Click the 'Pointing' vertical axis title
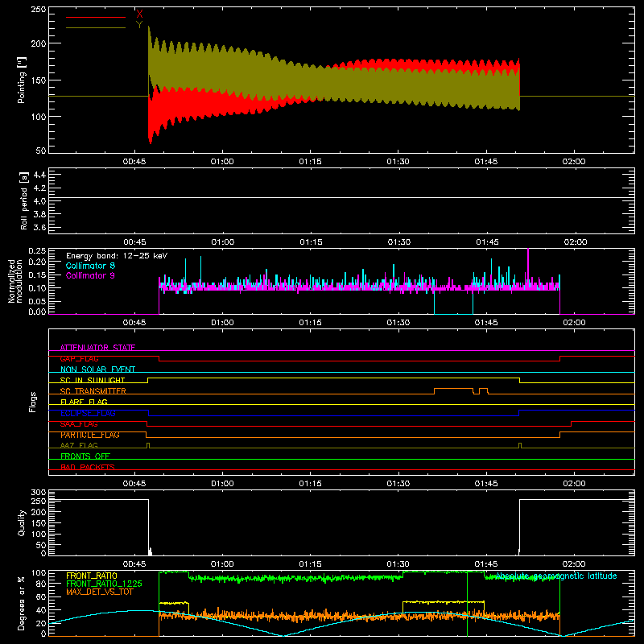Screen dimensions: 644x644 pos(22,80)
